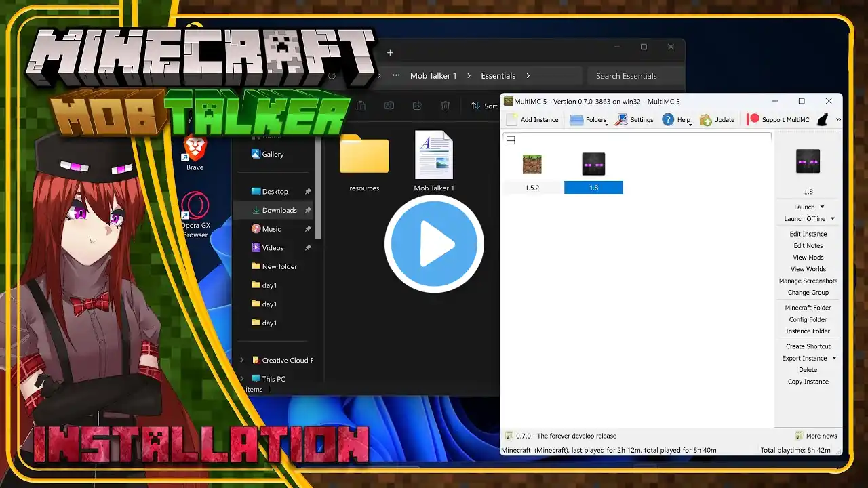The width and height of the screenshot is (868, 488).
Task: Click Copy Instance
Action: coord(808,382)
